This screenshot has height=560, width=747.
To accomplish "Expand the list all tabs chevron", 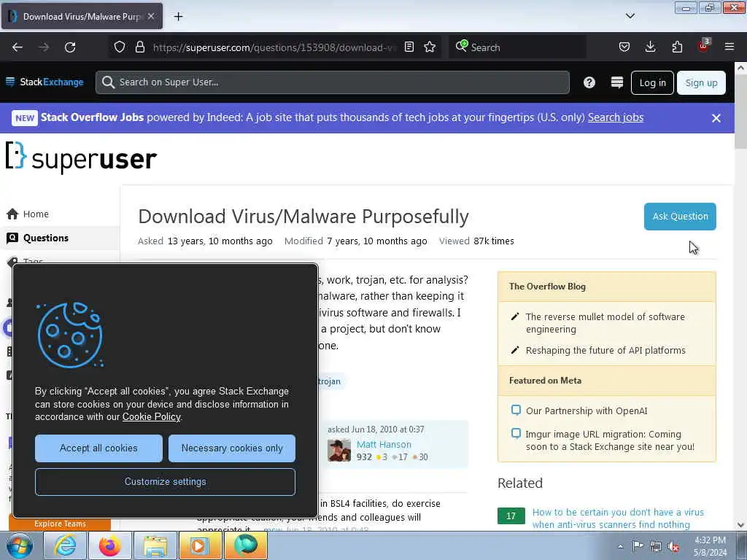I will coord(630,16).
